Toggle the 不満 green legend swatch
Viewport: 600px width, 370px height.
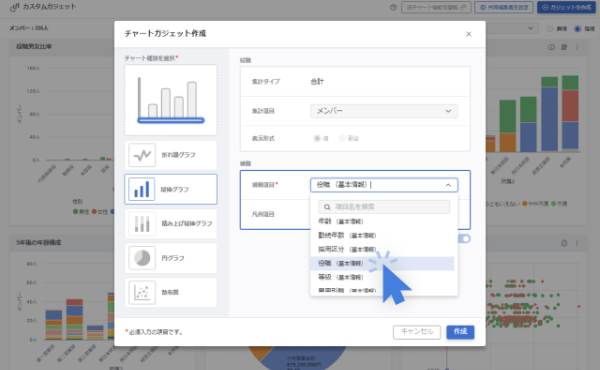[x=553, y=204]
